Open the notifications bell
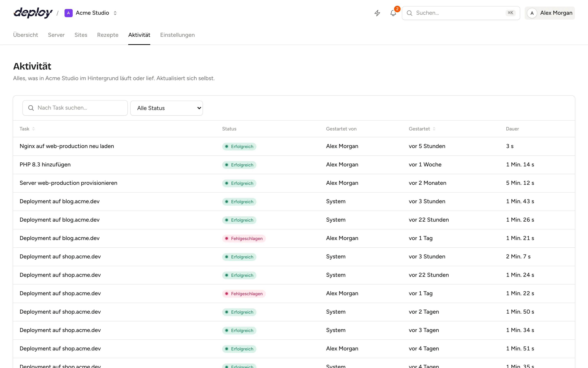This screenshot has height=368, width=588. tap(393, 13)
